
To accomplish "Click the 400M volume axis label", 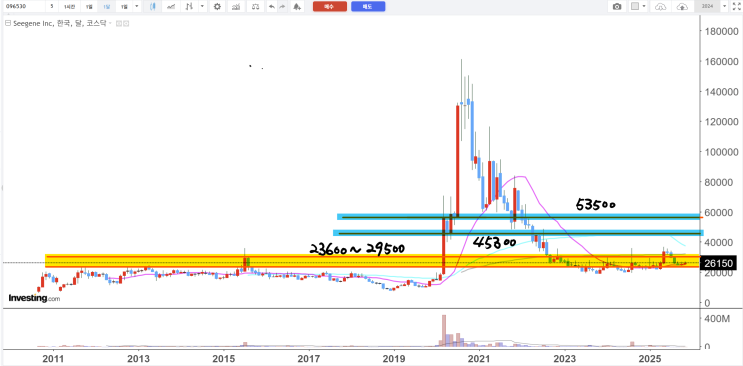I will pyautogui.click(x=717, y=319).
